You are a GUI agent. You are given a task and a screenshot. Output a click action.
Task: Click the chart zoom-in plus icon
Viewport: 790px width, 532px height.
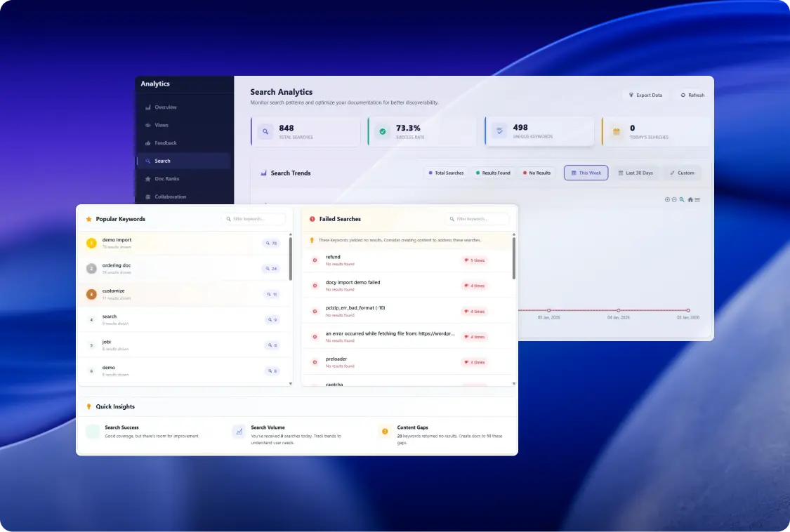click(667, 199)
